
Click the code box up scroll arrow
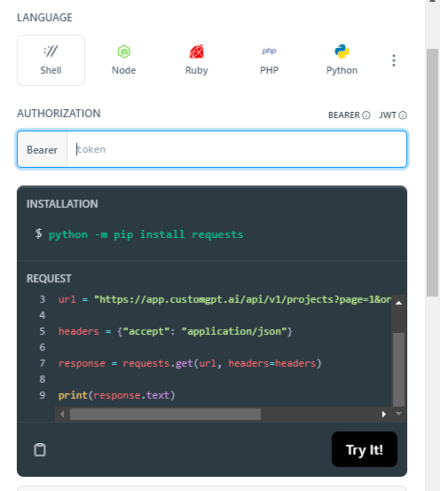tap(399, 303)
